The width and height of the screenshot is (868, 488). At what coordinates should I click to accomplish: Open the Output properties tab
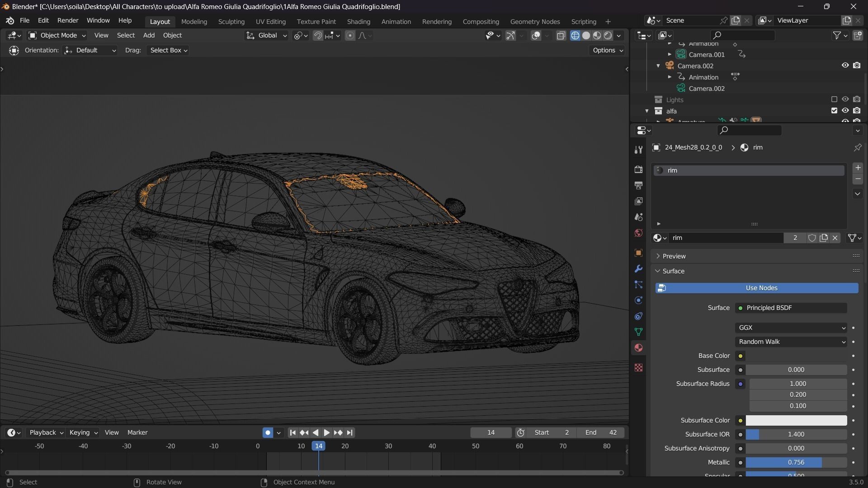[x=638, y=185]
